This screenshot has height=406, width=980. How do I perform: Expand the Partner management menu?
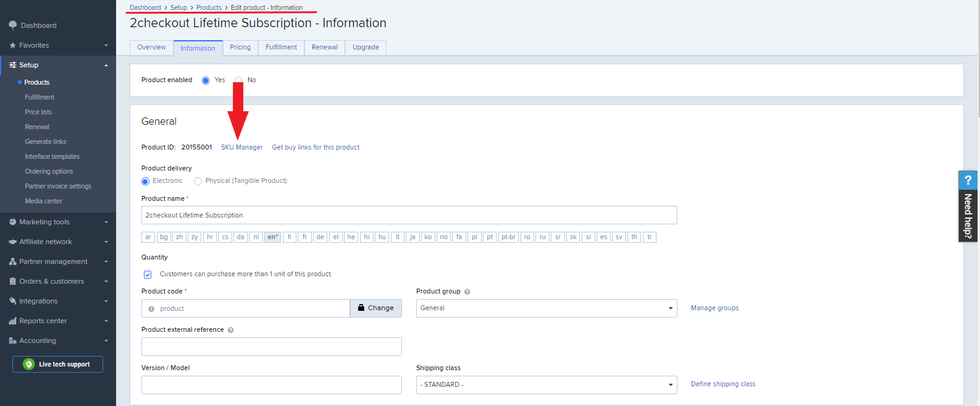point(106,261)
